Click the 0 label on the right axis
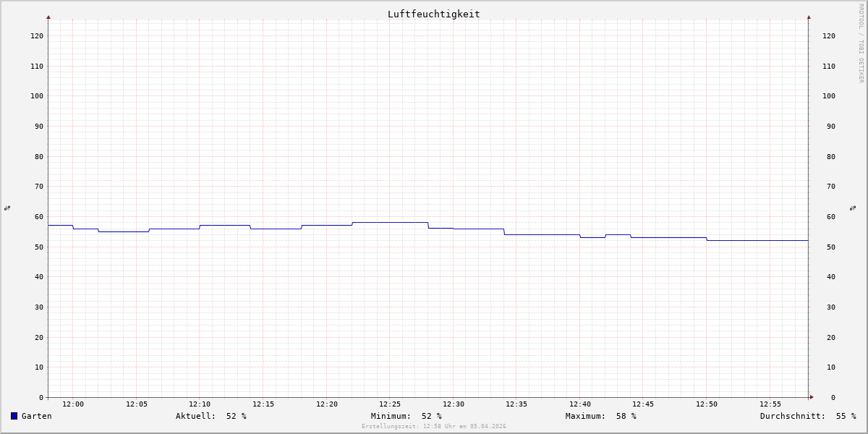This screenshot has height=434, width=868. [833, 398]
